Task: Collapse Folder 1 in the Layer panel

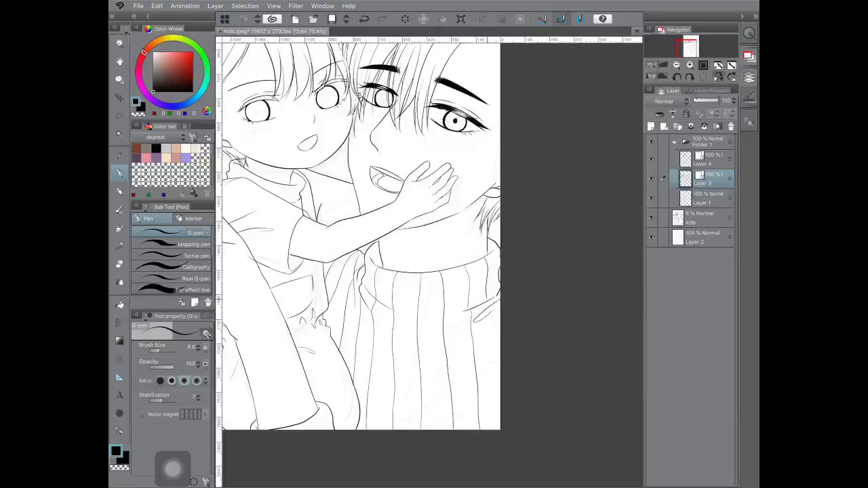Action: coord(674,142)
